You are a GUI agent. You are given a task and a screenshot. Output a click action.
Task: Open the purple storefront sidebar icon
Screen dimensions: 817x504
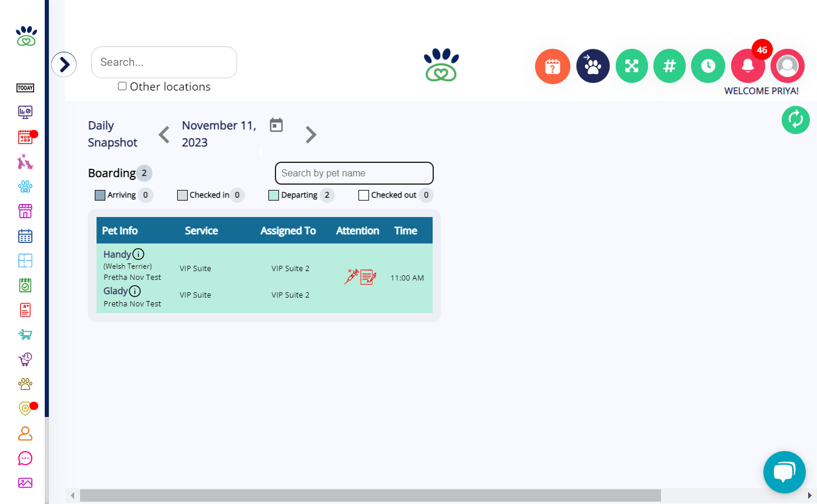25,212
